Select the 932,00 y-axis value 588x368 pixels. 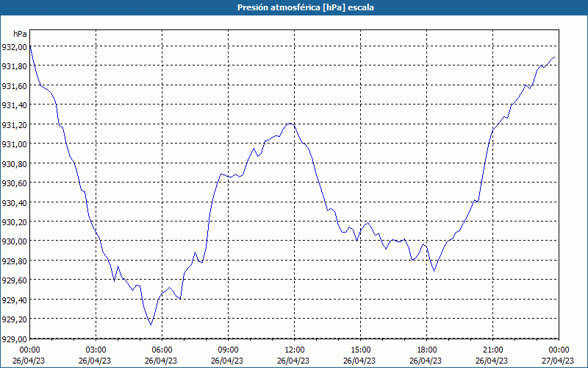(14, 47)
